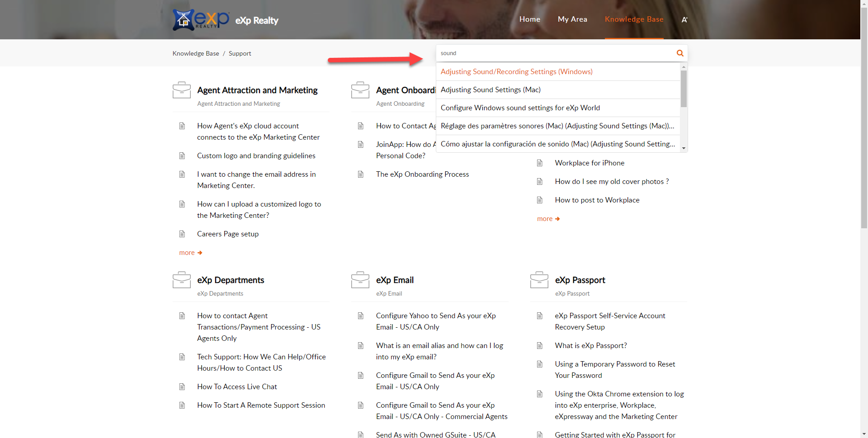Open Custom logo and branding guidelines article
Image resolution: width=868 pixels, height=438 pixels.
click(256, 155)
